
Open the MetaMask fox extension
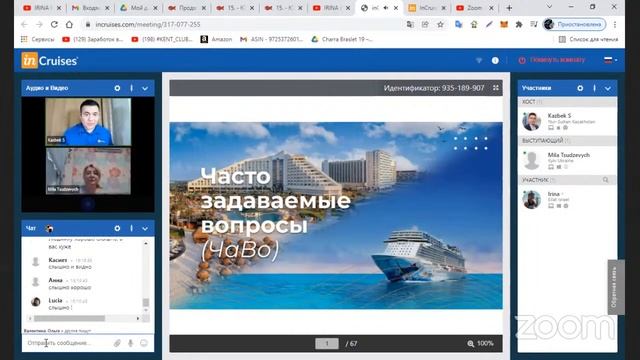(504, 24)
